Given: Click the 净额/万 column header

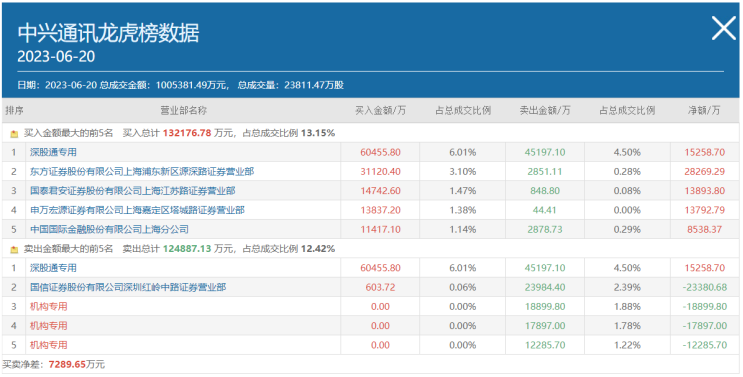Looking at the screenshot, I should tap(704, 111).
